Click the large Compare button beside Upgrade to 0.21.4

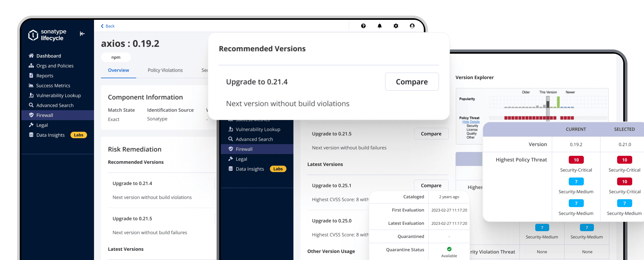(x=412, y=82)
